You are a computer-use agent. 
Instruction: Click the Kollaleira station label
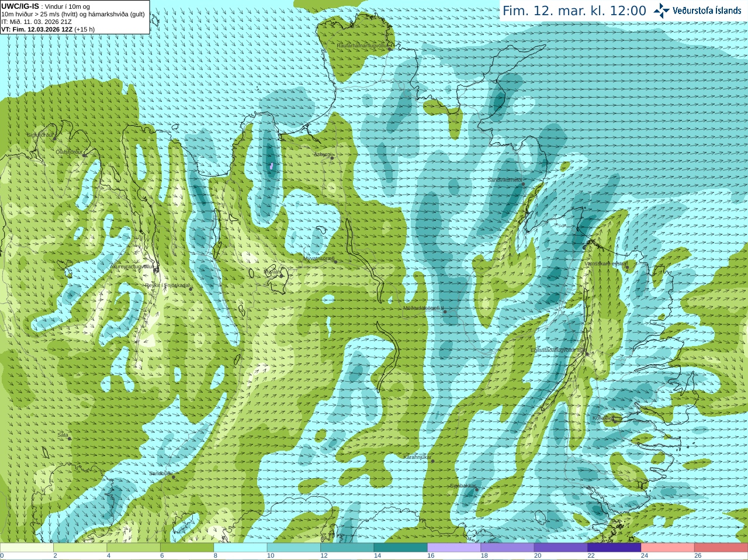tap(602, 418)
